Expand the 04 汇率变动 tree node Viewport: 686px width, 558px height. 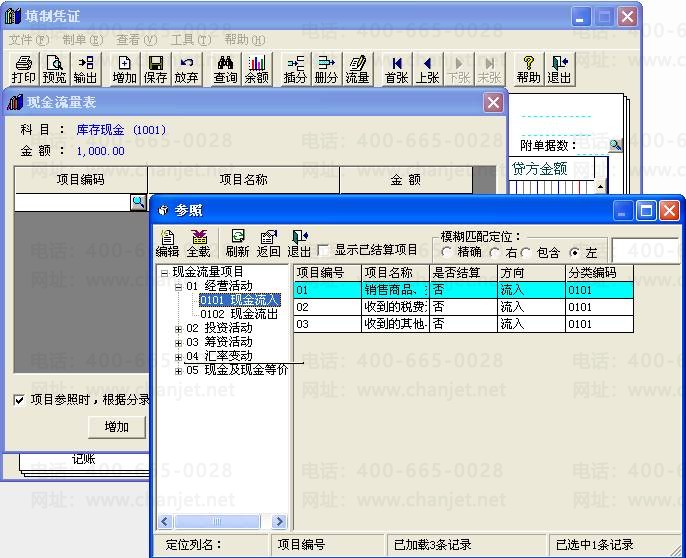tap(178, 357)
